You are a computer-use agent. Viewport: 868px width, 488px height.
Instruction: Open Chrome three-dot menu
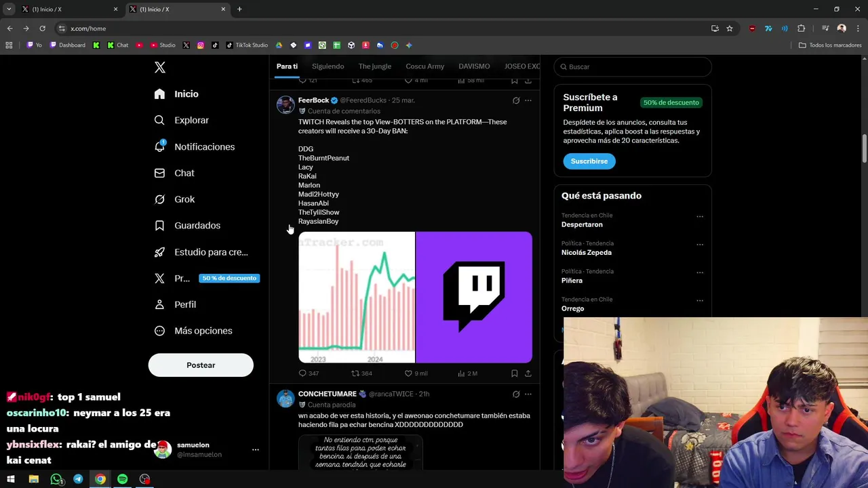(x=858, y=28)
